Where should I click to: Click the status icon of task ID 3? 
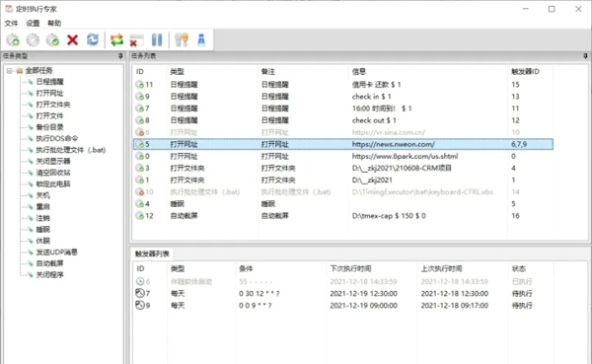click(x=140, y=168)
